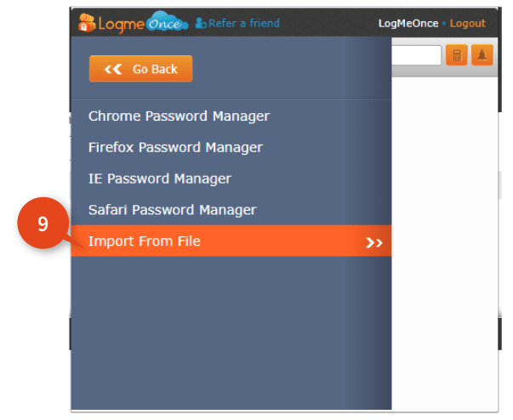Click the LogMeOnce account name
513x420 pixels.
pyautogui.click(x=408, y=24)
